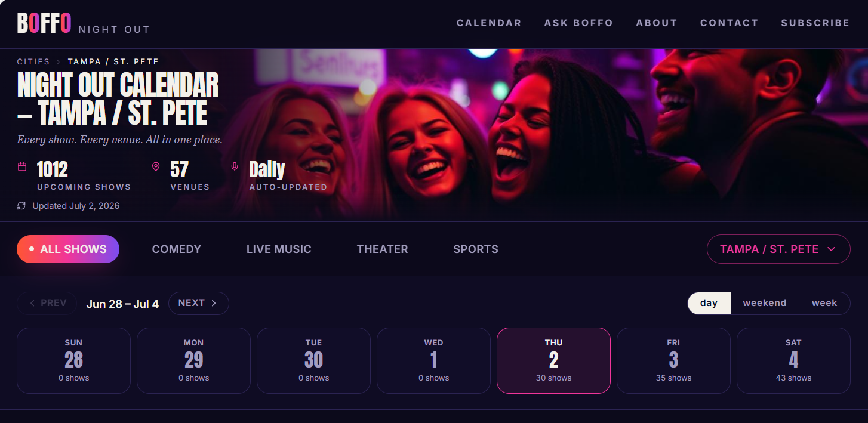Select the Comedy category tab
This screenshot has height=423, width=868.
click(x=176, y=249)
